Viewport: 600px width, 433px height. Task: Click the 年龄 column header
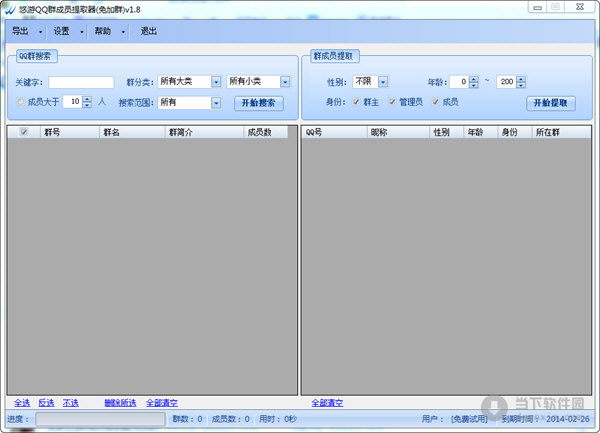[x=481, y=132]
